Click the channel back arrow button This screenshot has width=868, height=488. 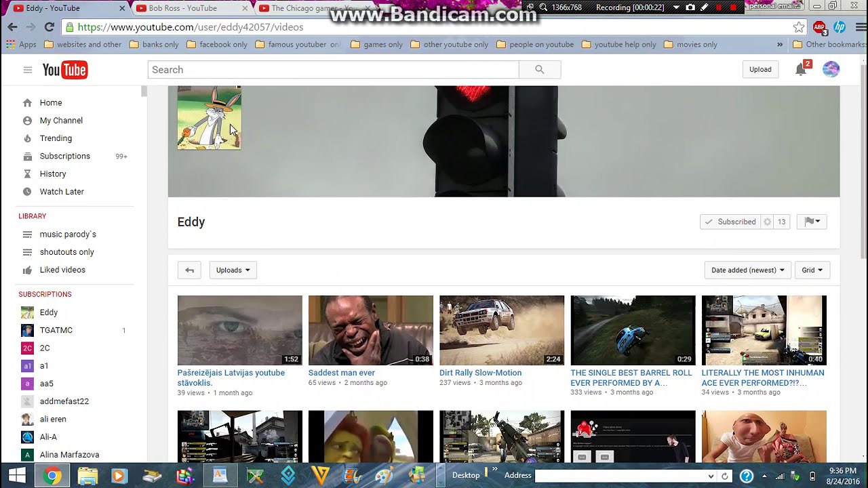189,270
